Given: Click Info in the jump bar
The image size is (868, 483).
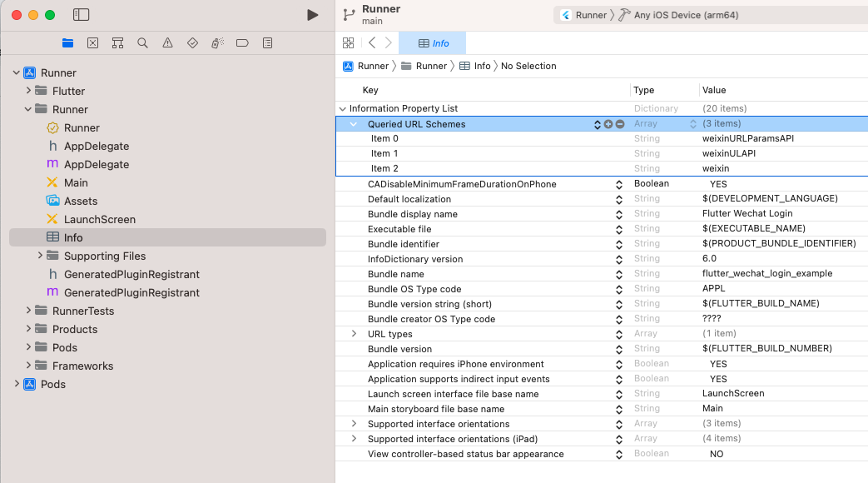Looking at the screenshot, I should pyautogui.click(x=475, y=66).
